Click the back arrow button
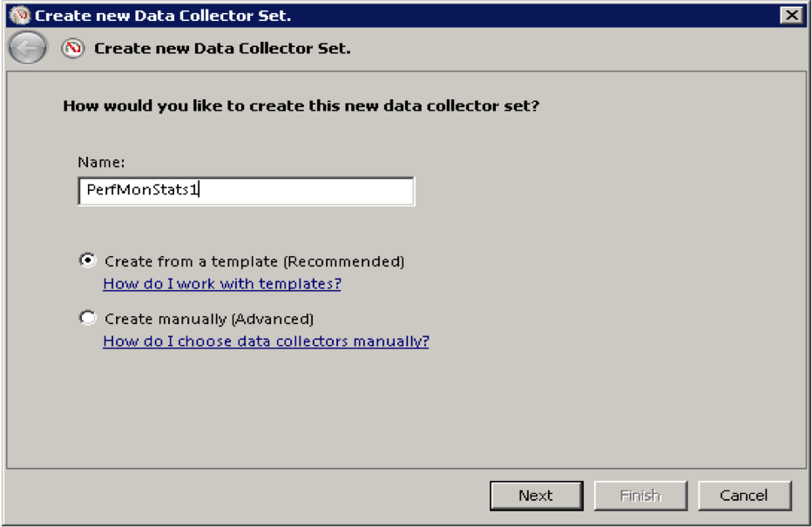The image size is (812, 527). pos(28,49)
